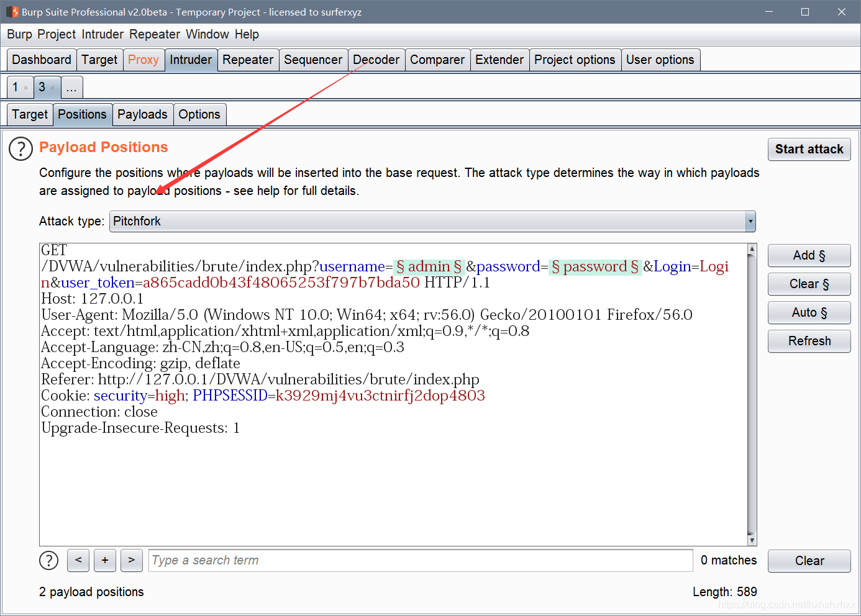Viewport: 861px width, 616px height.
Task: Switch to the Repeater tab
Action: (x=248, y=60)
